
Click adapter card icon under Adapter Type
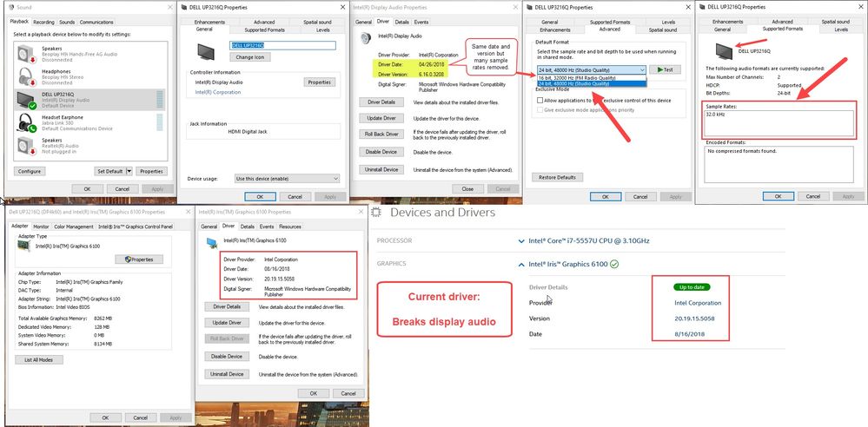point(23,246)
